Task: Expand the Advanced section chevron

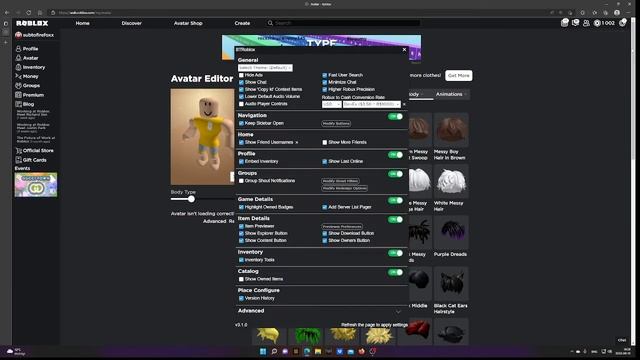Action: pyautogui.click(x=398, y=311)
